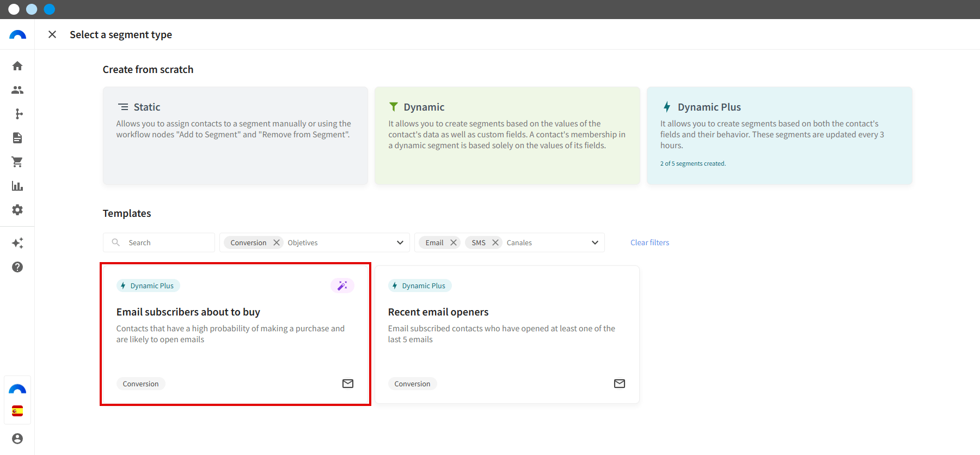Image resolution: width=980 pixels, height=455 pixels.
Task: Click magic wand icon on first template
Action: coord(342,286)
